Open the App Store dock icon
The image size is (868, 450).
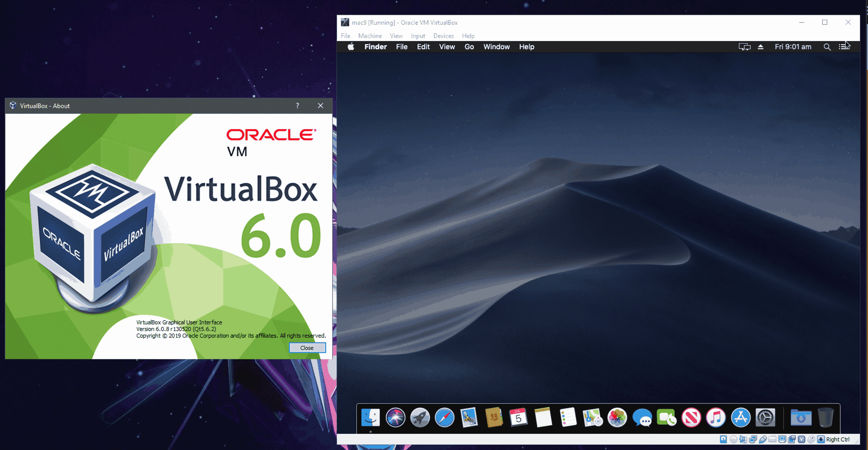pos(740,418)
